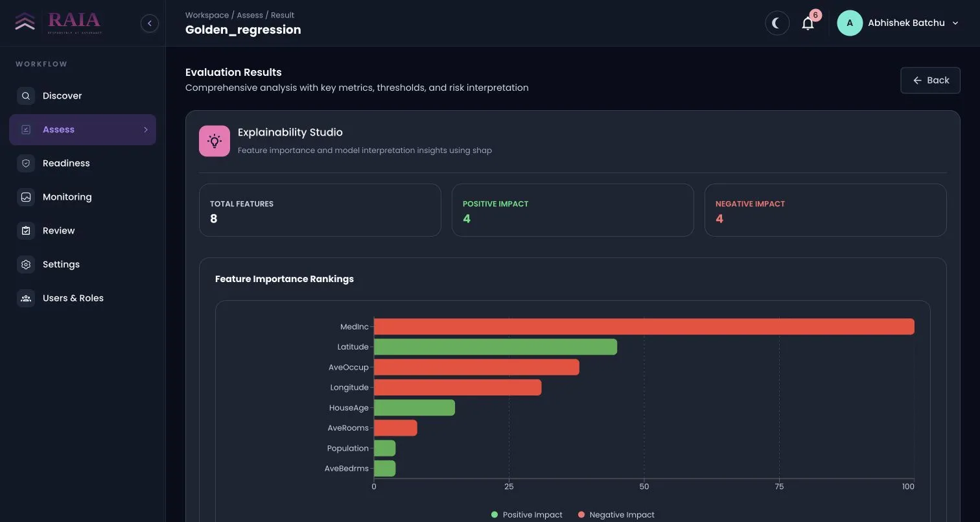Click the Review clipboard icon

(26, 231)
